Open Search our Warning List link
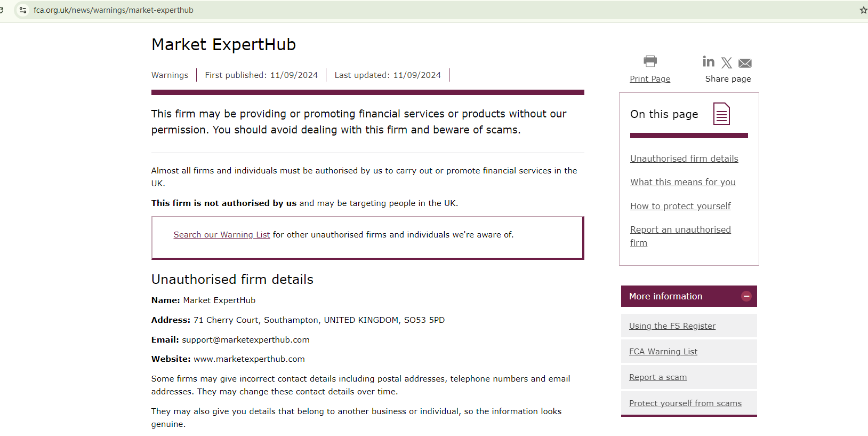This screenshot has height=436, width=868. point(221,235)
